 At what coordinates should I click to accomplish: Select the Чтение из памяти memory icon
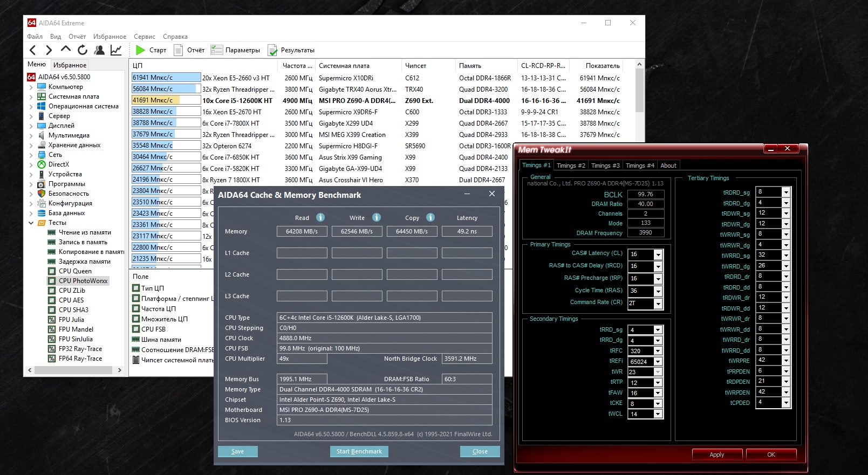pyautogui.click(x=52, y=232)
